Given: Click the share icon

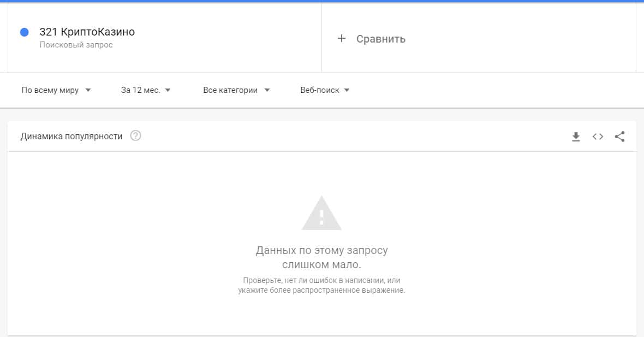Looking at the screenshot, I should tap(619, 137).
